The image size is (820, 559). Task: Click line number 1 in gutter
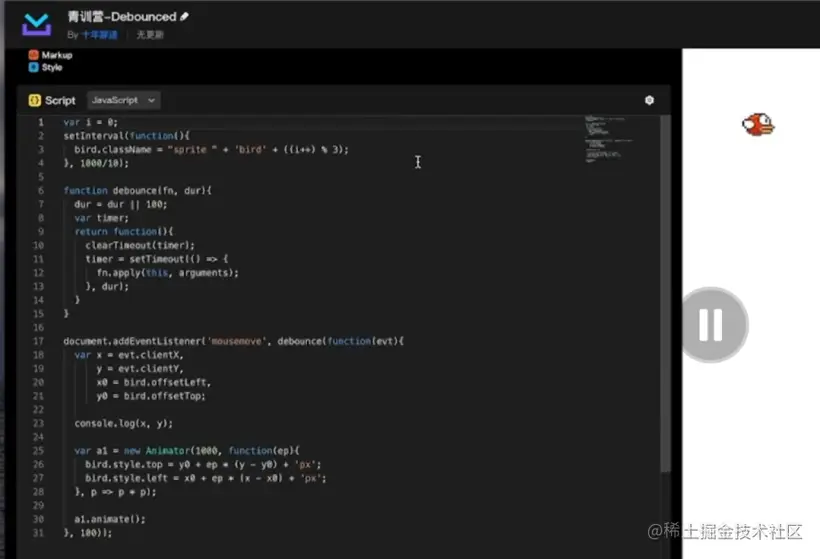coord(40,122)
